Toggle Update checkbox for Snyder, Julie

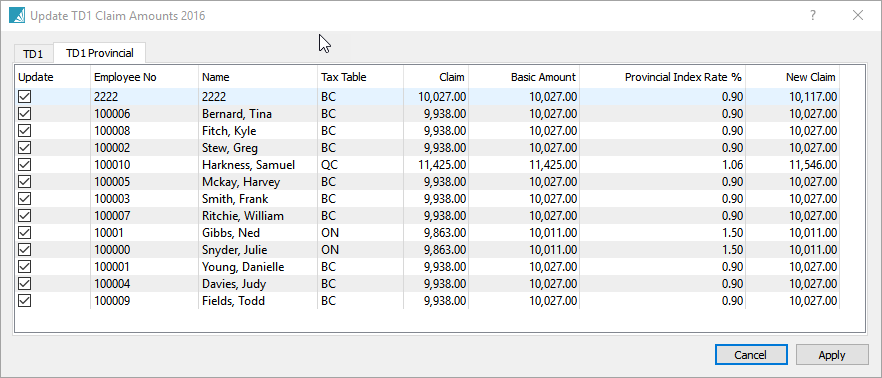coord(25,250)
